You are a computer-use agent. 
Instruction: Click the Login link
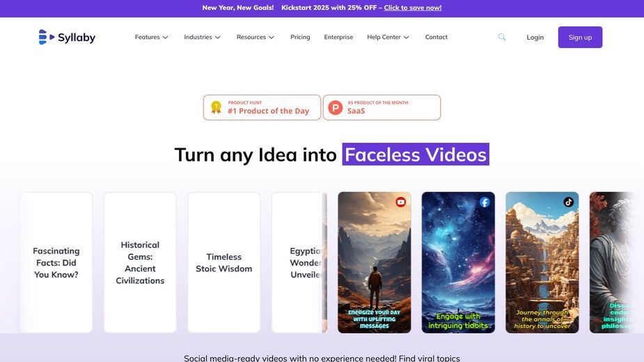pyautogui.click(x=535, y=38)
